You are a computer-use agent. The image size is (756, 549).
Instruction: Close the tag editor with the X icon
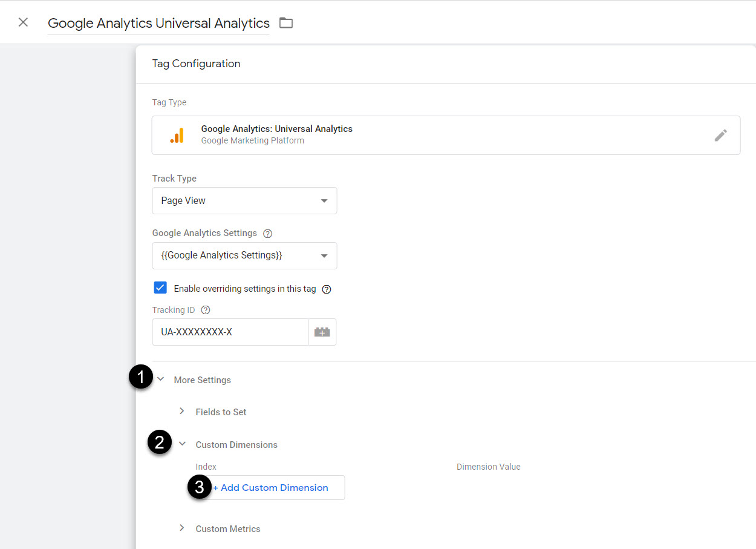[x=23, y=22]
